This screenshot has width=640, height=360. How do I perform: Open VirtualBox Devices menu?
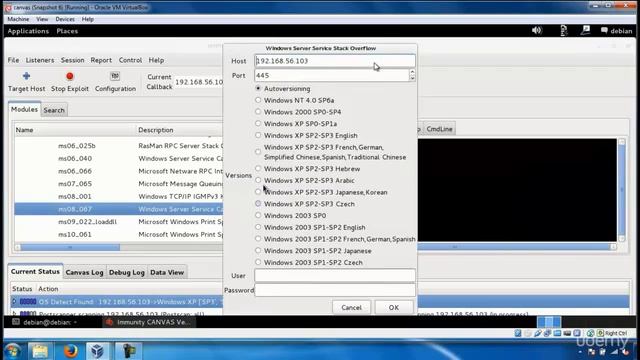click(x=65, y=19)
